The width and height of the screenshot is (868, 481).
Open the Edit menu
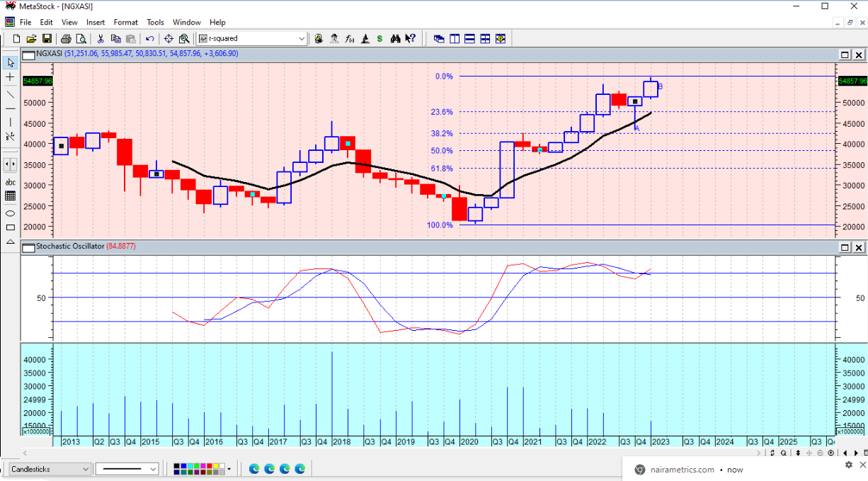46,22
